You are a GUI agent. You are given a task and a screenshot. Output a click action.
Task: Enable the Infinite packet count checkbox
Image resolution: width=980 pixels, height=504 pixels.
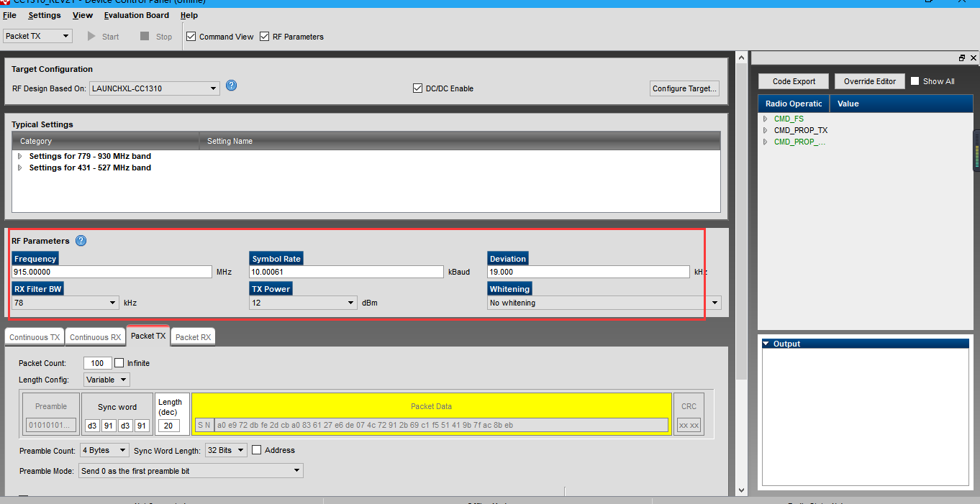tap(119, 363)
